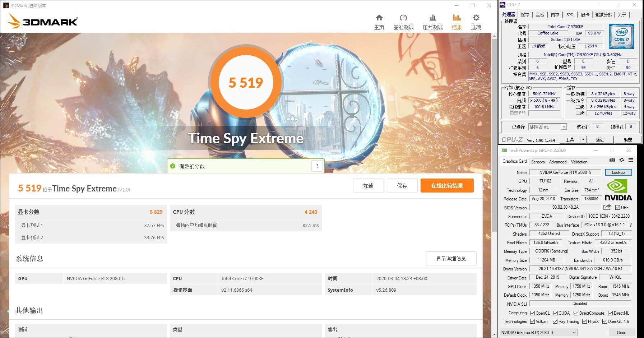Toggle the Vulkan checkbox
Screen dimensions: 644x338
(532, 321)
